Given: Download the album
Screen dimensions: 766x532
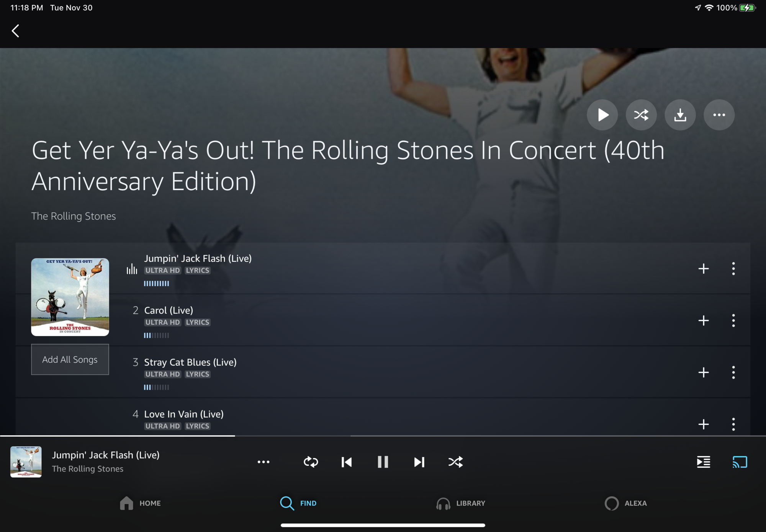Looking at the screenshot, I should click(x=680, y=115).
